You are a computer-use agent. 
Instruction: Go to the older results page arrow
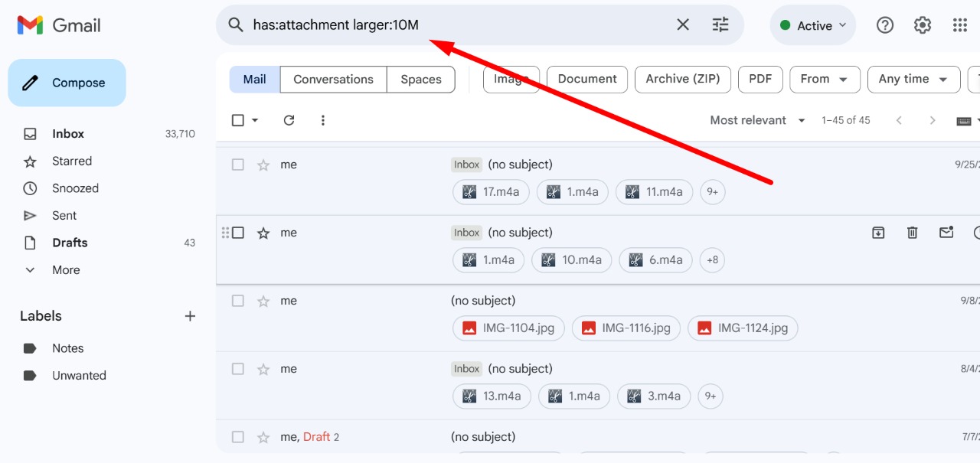point(933,120)
